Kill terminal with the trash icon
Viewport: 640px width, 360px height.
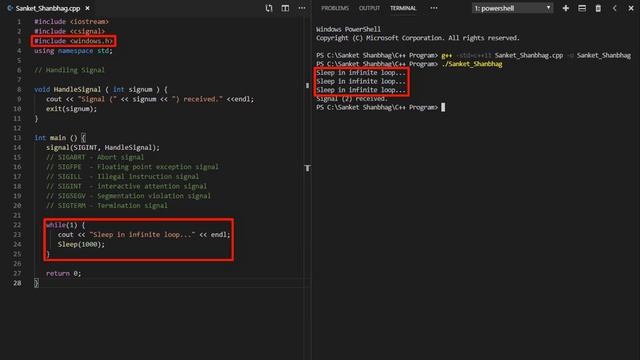click(598, 8)
